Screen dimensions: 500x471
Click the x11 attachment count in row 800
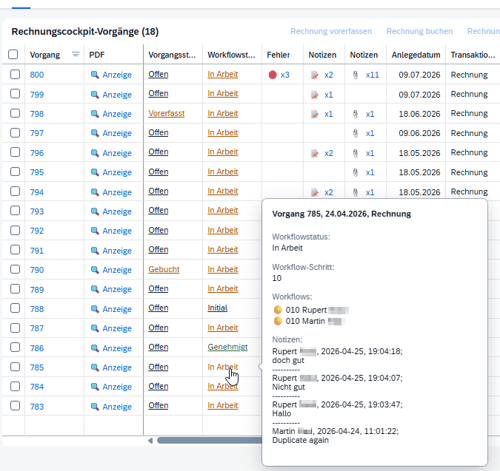tap(372, 75)
